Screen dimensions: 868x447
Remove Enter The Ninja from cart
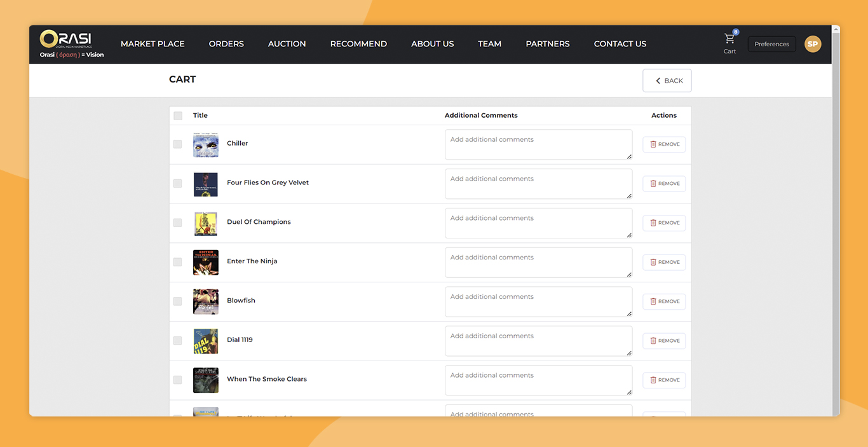tap(664, 262)
